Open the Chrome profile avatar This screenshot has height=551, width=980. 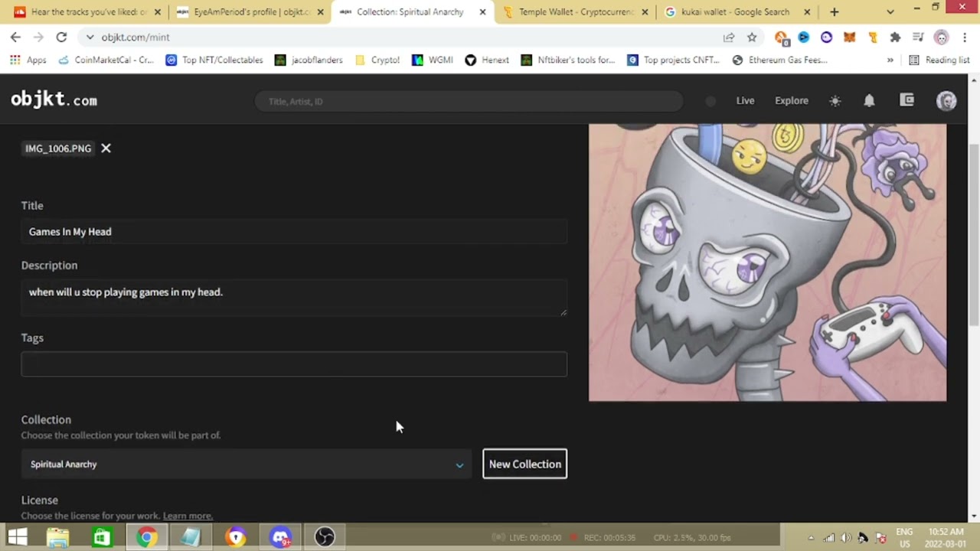click(x=942, y=37)
